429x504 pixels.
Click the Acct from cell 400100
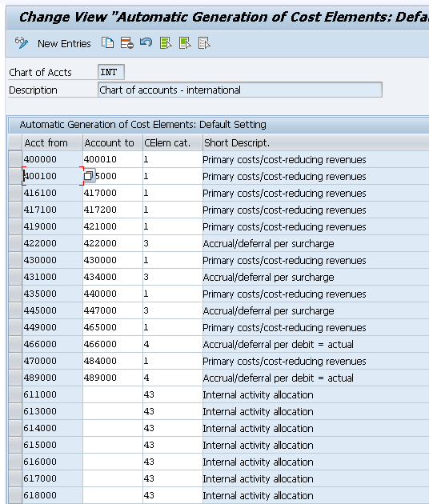pyautogui.click(x=53, y=176)
